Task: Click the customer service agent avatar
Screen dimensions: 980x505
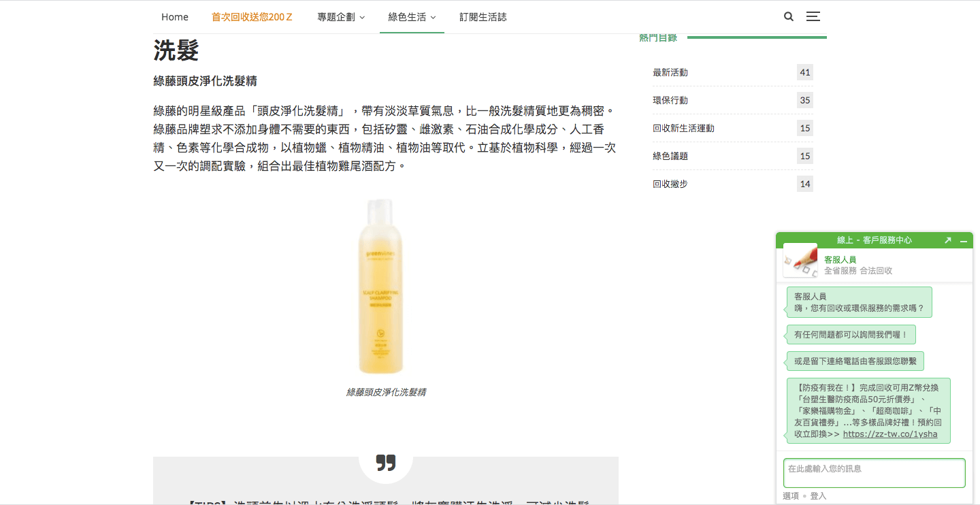Action: (800, 261)
